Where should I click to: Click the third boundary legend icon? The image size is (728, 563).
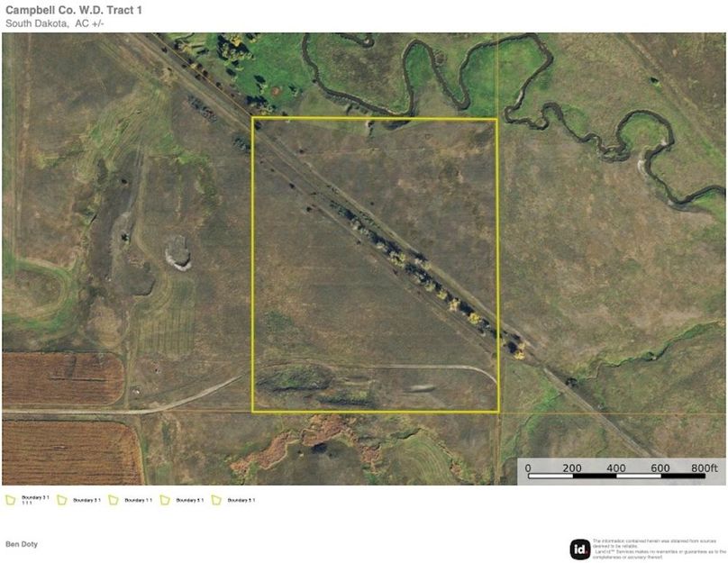[114, 500]
